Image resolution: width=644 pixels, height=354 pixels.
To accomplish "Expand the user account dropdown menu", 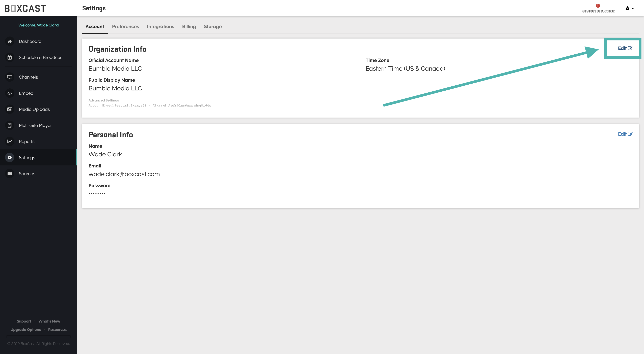I will pyautogui.click(x=629, y=9).
